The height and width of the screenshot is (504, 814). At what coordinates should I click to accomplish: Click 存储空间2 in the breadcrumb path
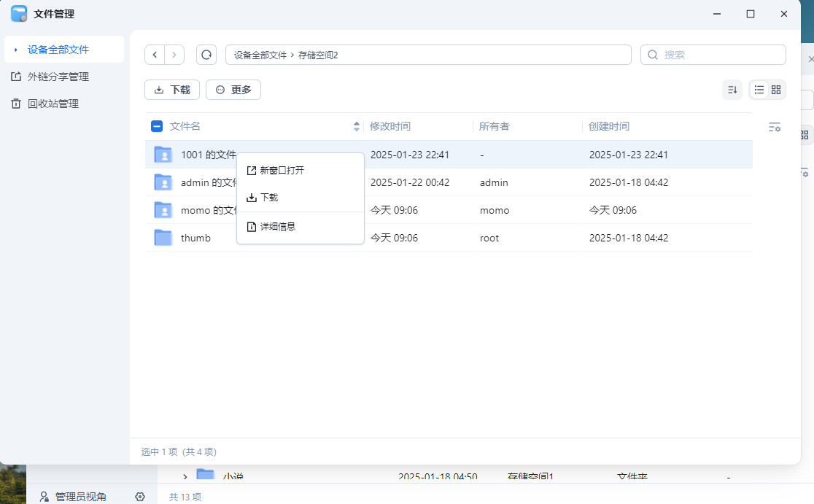click(x=318, y=55)
